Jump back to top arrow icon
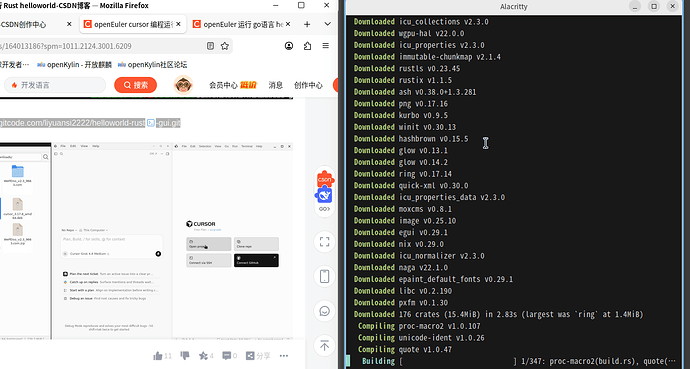This screenshot has width=690, height=369. tap(324, 346)
